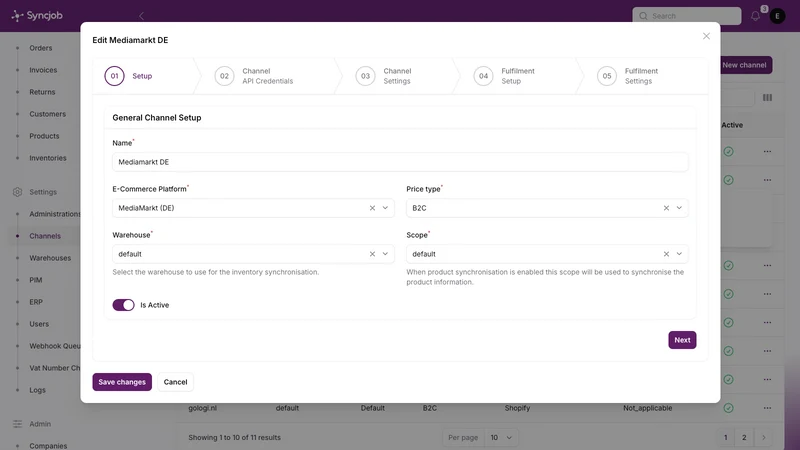Collapse sidebar using the back chevron
The image size is (800, 450).
tap(141, 16)
